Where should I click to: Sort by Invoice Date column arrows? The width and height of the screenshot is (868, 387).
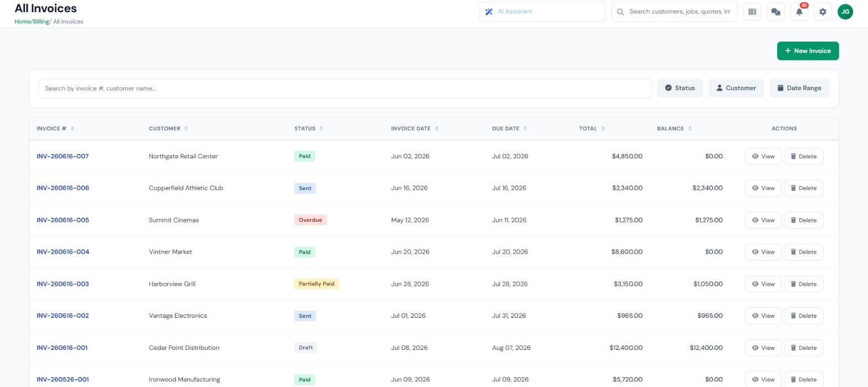pos(436,128)
